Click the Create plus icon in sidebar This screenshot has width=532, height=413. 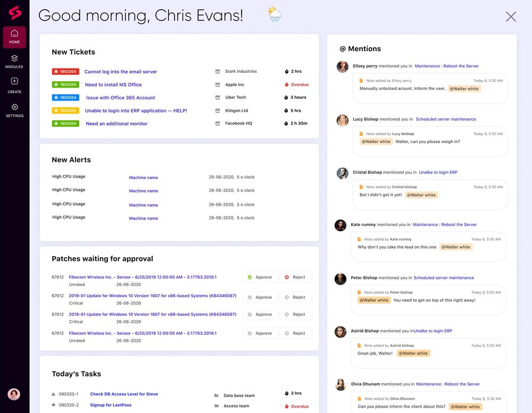[x=14, y=81]
